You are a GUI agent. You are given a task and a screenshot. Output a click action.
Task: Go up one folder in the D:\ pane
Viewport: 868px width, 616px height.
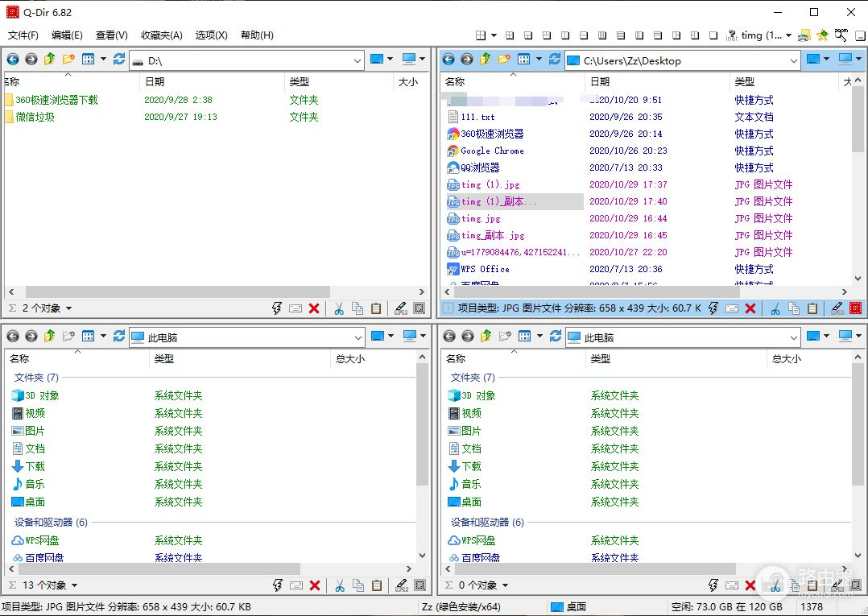pyautogui.click(x=50, y=60)
